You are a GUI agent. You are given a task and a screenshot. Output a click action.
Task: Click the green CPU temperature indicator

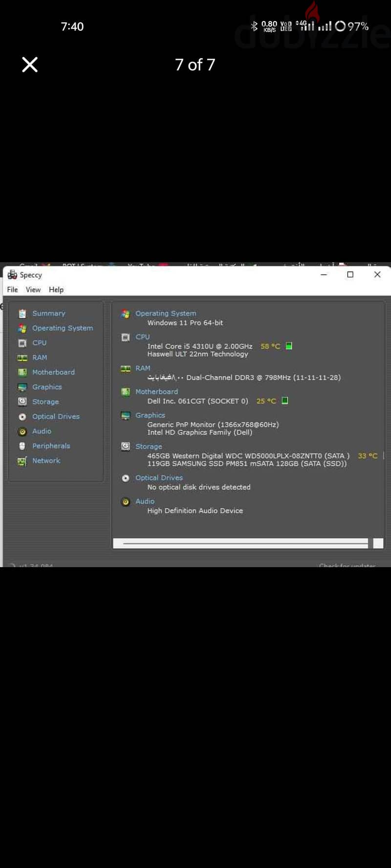289,346
